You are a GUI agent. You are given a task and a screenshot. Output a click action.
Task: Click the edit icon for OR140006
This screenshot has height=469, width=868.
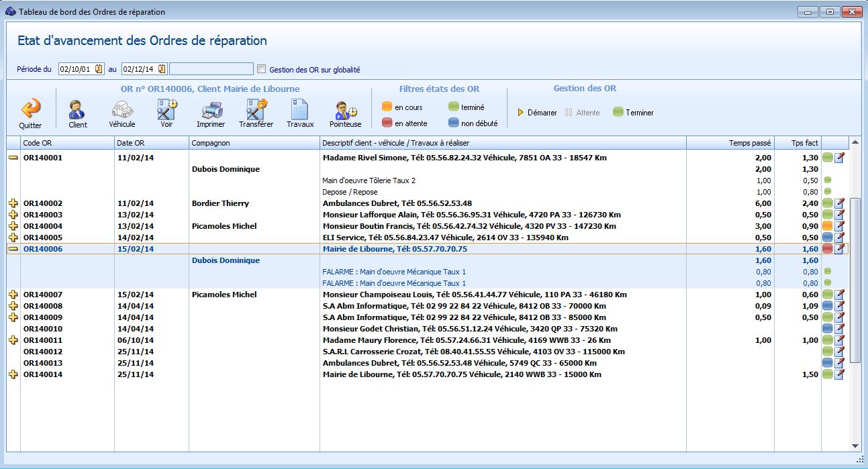point(839,249)
